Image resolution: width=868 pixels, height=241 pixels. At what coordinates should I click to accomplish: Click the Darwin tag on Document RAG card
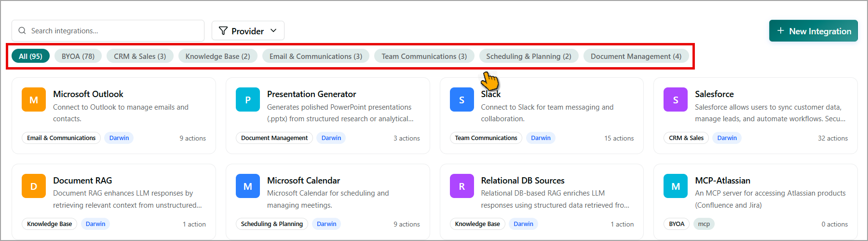click(95, 224)
